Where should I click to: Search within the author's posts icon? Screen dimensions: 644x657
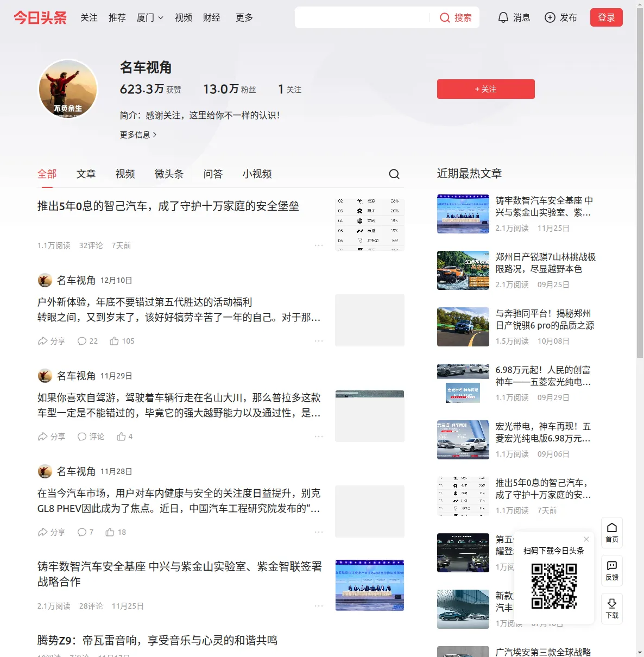394,174
